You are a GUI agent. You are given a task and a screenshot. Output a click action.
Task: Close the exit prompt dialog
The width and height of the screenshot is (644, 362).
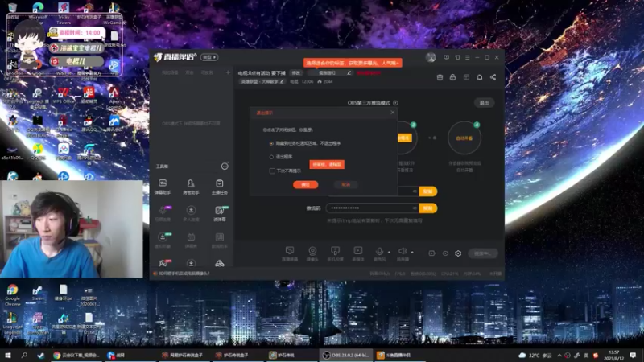tap(392, 113)
